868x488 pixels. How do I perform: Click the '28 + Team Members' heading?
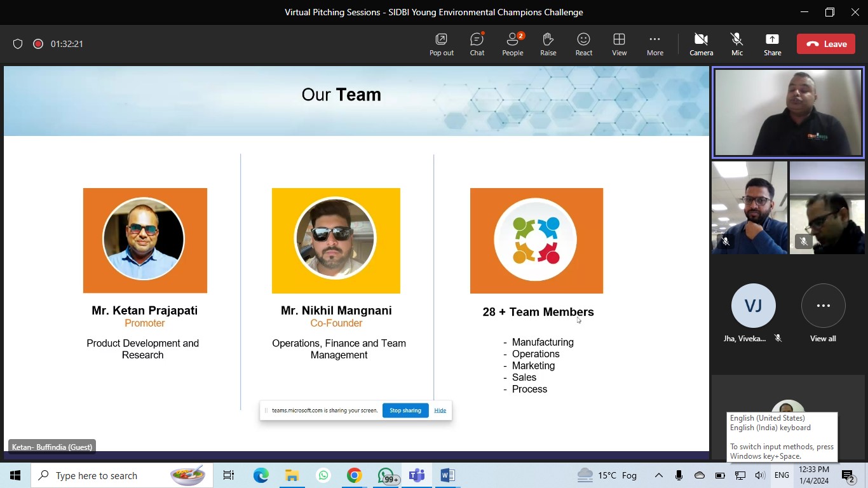pyautogui.click(x=538, y=312)
